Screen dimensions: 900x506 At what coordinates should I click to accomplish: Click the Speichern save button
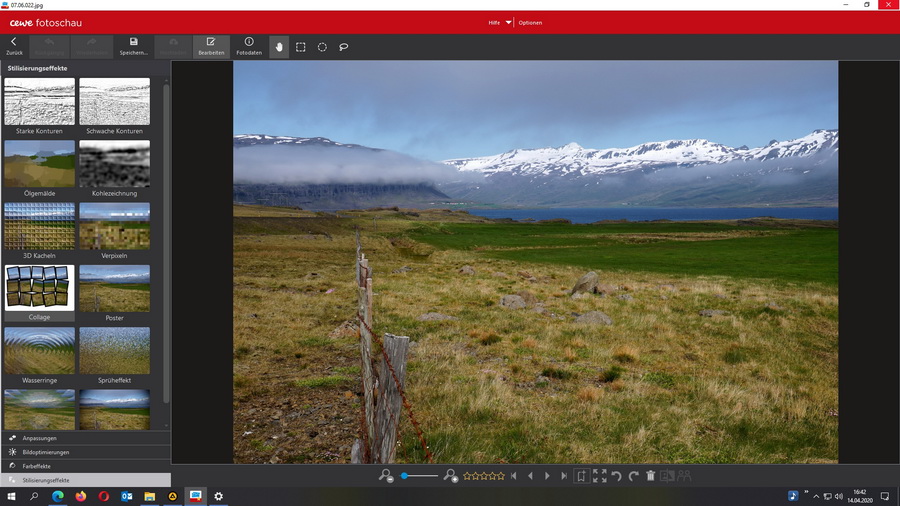click(133, 46)
